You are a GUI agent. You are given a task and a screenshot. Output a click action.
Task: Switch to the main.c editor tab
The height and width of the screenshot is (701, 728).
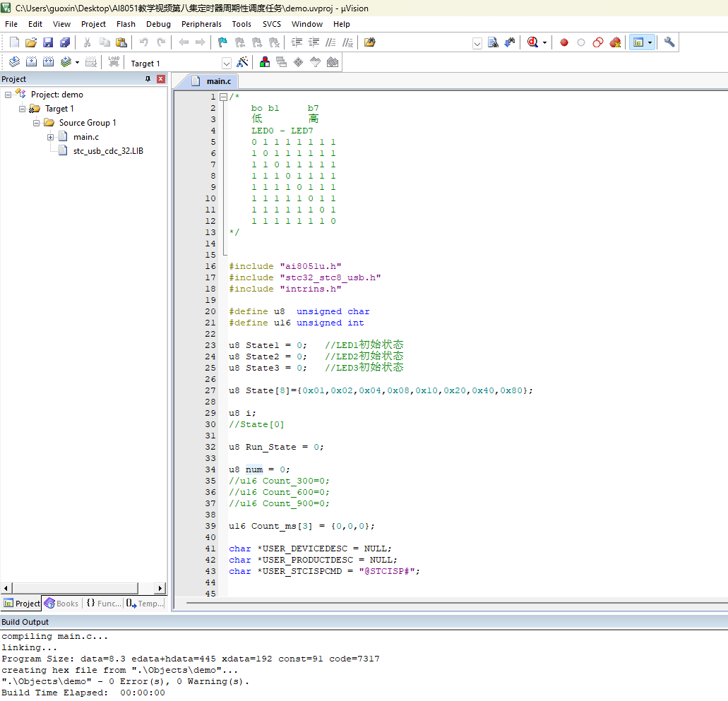pos(213,81)
